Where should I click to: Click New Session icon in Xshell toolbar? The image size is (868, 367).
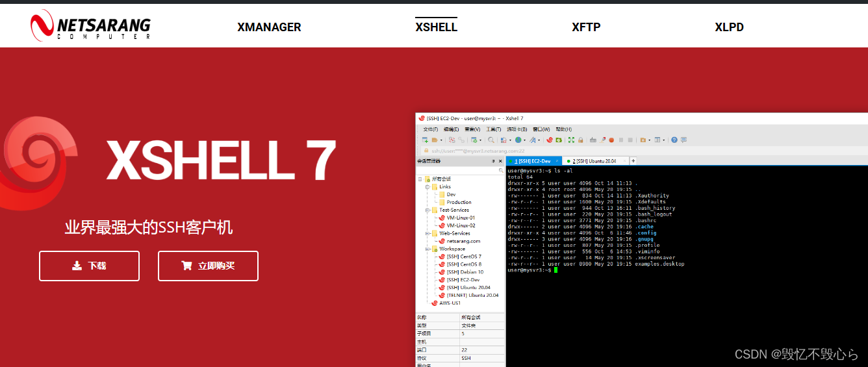pos(425,140)
